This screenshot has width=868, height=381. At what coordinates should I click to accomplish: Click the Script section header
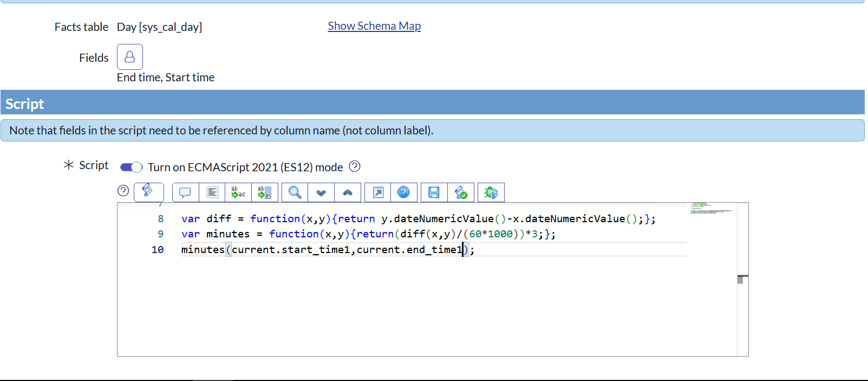pos(432,102)
